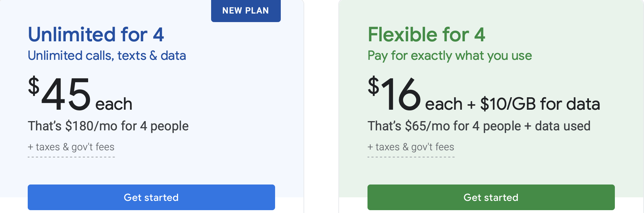644x213 pixels.
Task: Click the dollar sign before 45
Action: [34, 86]
